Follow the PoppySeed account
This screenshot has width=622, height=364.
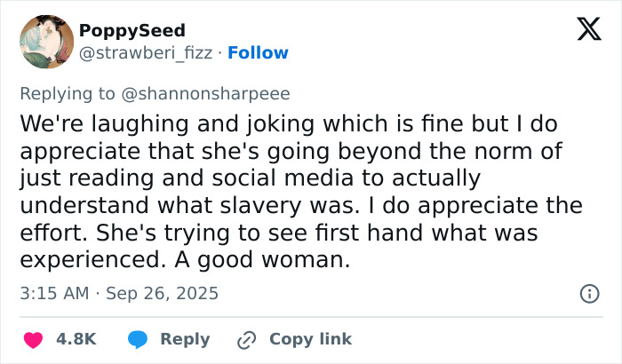pyautogui.click(x=258, y=53)
